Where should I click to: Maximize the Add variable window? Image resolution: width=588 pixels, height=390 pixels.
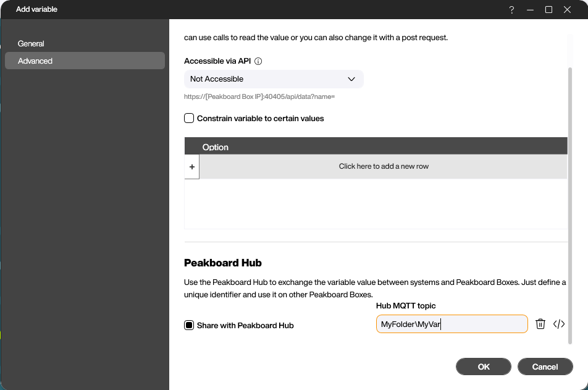pyautogui.click(x=548, y=10)
